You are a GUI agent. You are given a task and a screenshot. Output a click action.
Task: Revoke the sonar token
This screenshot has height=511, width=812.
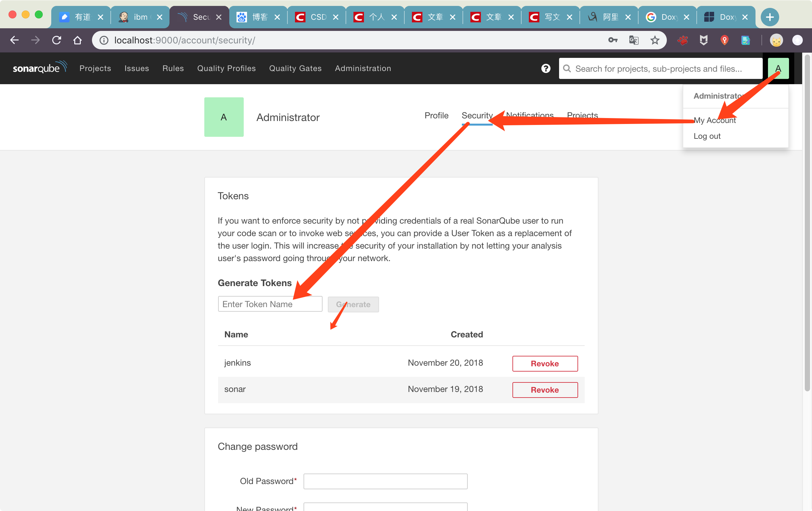click(x=545, y=390)
